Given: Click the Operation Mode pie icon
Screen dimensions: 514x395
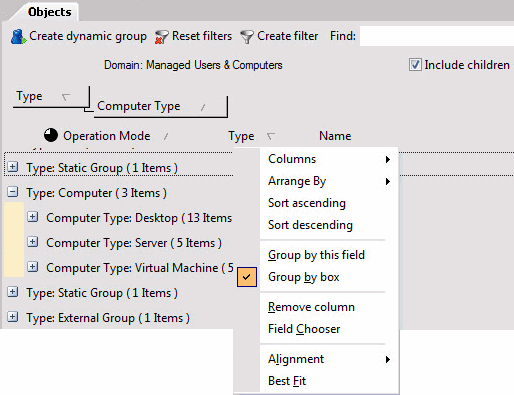Looking at the screenshot, I should tap(51, 135).
